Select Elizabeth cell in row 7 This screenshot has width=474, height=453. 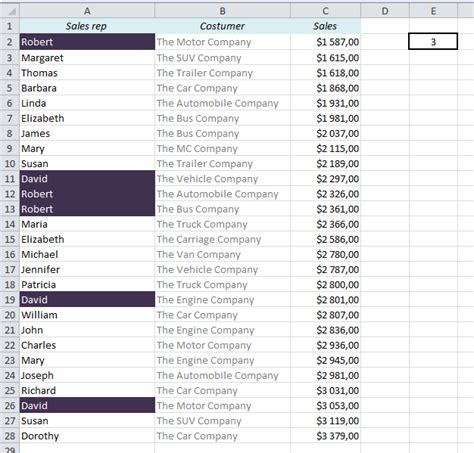(87, 118)
